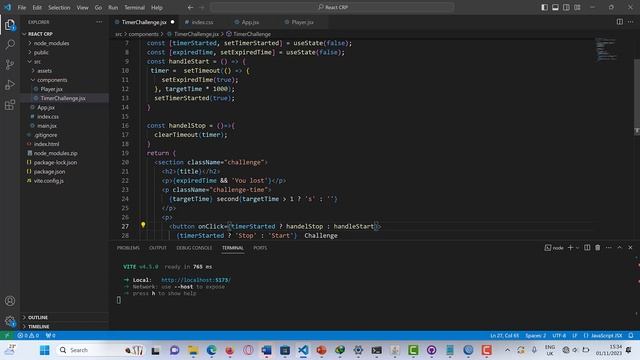
Task: Open terminal launch profile dropdown
Action: tap(577, 248)
